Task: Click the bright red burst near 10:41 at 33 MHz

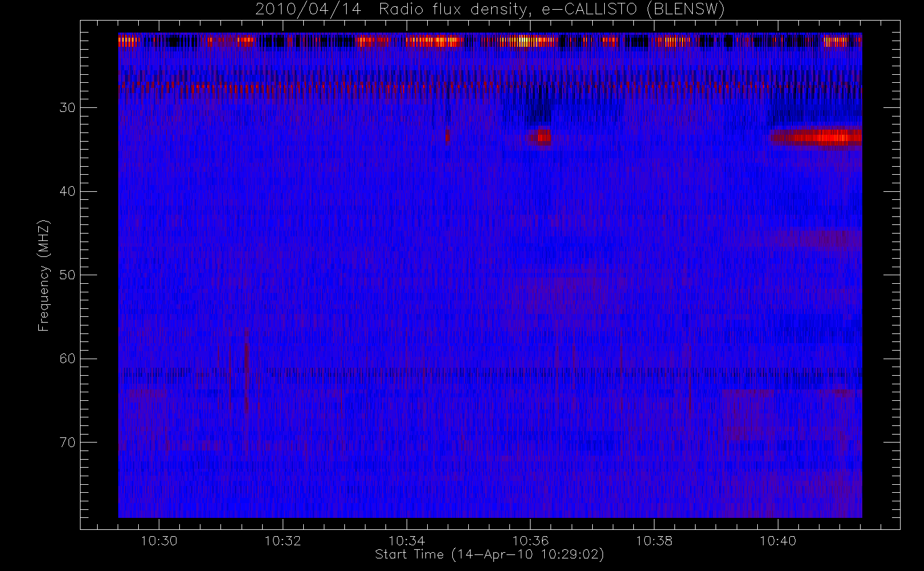Action: [817, 137]
